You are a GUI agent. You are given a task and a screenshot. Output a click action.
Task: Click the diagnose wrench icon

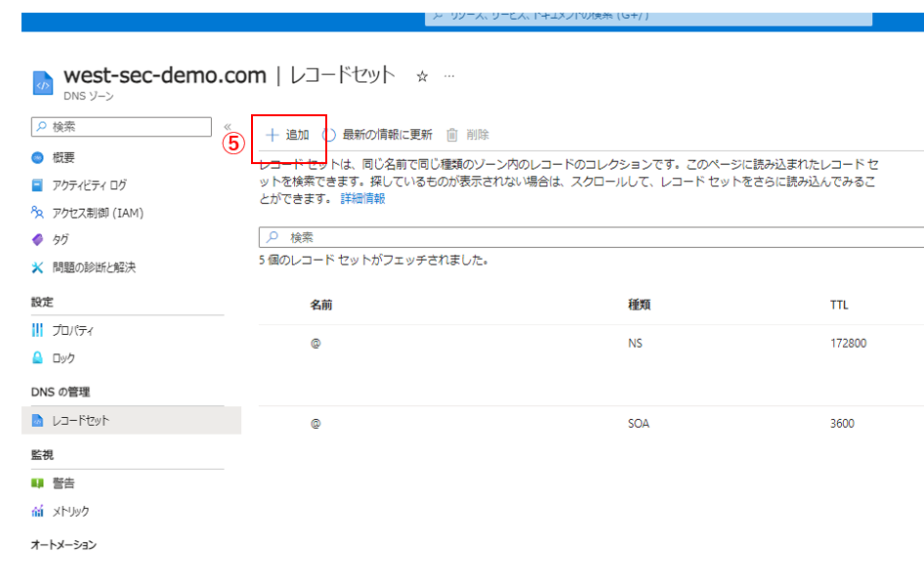(37, 268)
